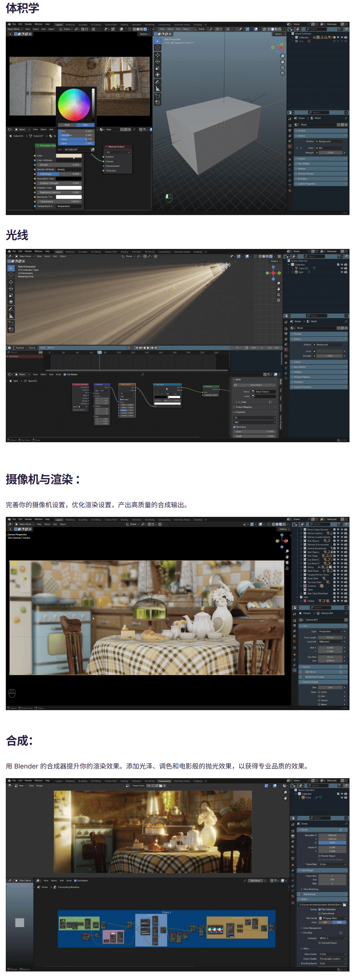Select the Move tool in the 体积学 screenshot viewport
This screenshot has height=980, width=355.
pyautogui.click(x=157, y=55)
